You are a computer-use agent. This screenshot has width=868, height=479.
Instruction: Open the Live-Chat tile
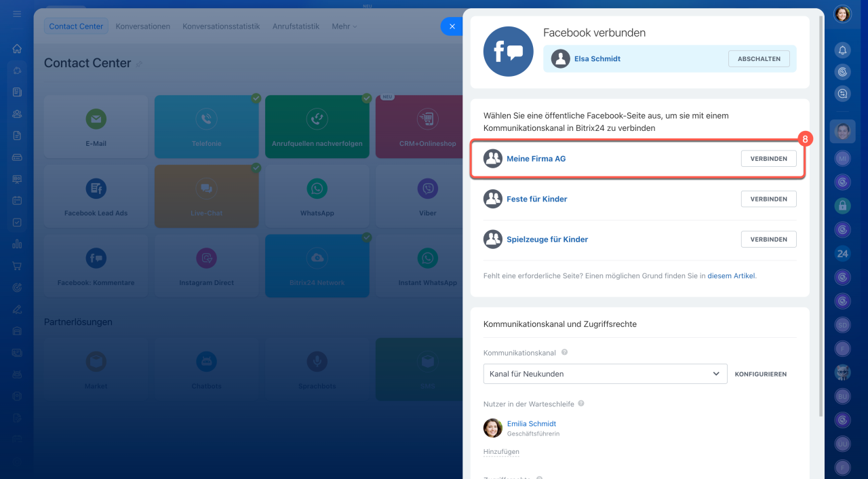[206, 196]
